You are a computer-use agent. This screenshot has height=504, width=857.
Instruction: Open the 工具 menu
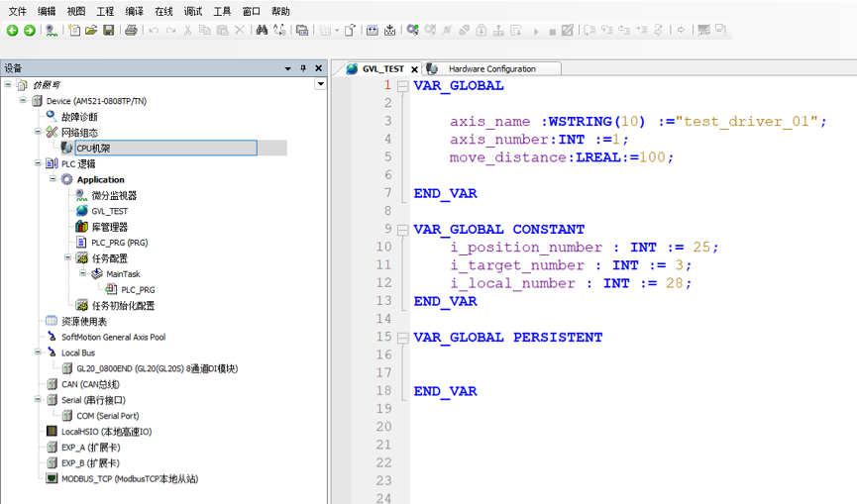click(x=222, y=11)
